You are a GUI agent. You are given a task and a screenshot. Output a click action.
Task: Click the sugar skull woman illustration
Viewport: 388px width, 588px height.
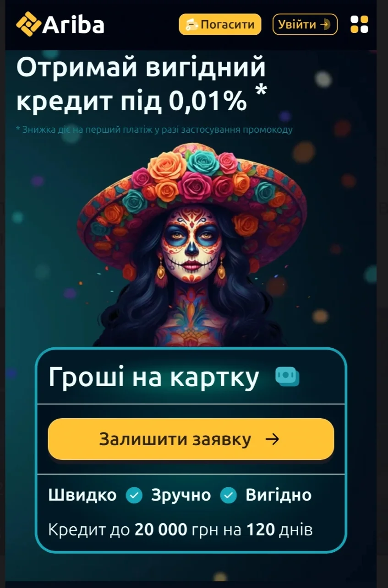[191, 245]
